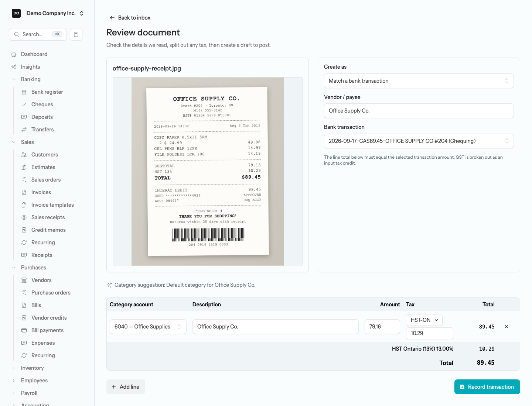Expand the Payroll section
This screenshot has width=532, height=406.
[14, 393]
